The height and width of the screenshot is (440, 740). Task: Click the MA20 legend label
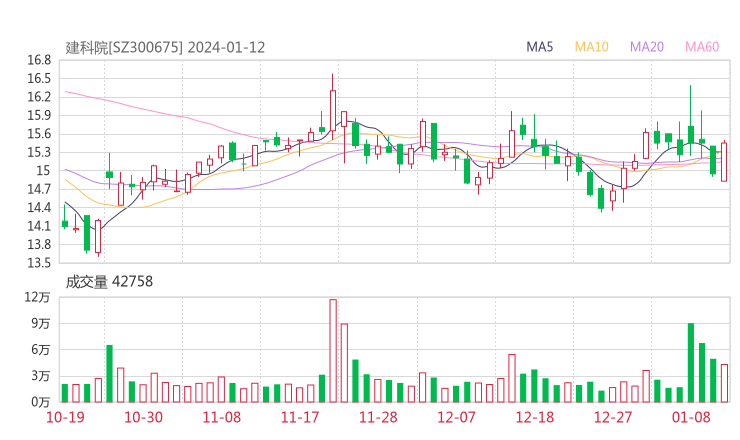click(647, 47)
